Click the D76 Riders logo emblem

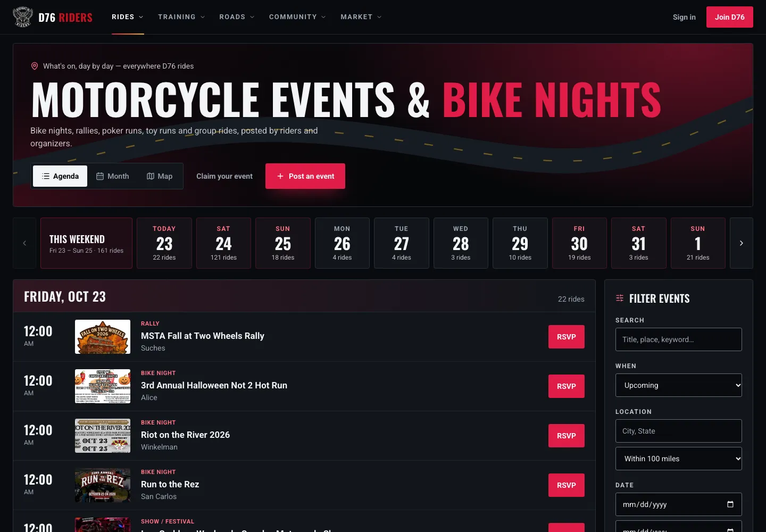tap(23, 17)
